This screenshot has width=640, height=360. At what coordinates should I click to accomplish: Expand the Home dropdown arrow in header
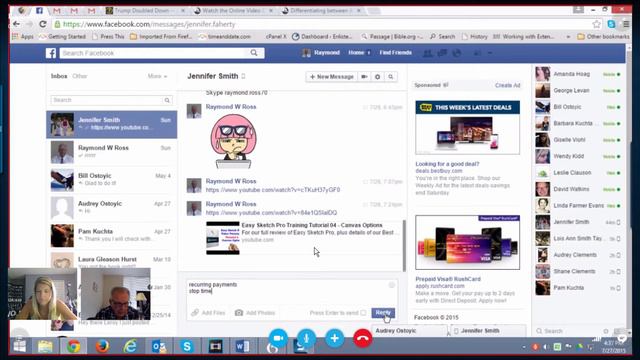(369, 53)
